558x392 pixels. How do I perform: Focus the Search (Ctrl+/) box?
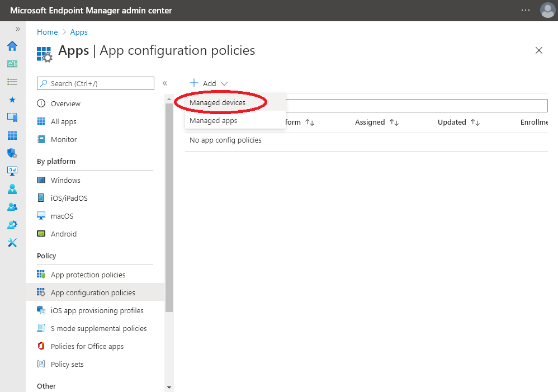(96, 83)
